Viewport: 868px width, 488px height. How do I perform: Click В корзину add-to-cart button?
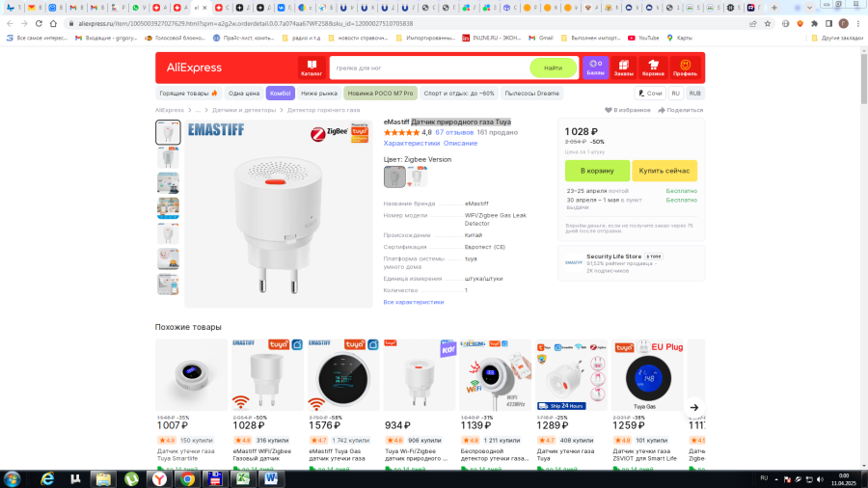point(597,171)
